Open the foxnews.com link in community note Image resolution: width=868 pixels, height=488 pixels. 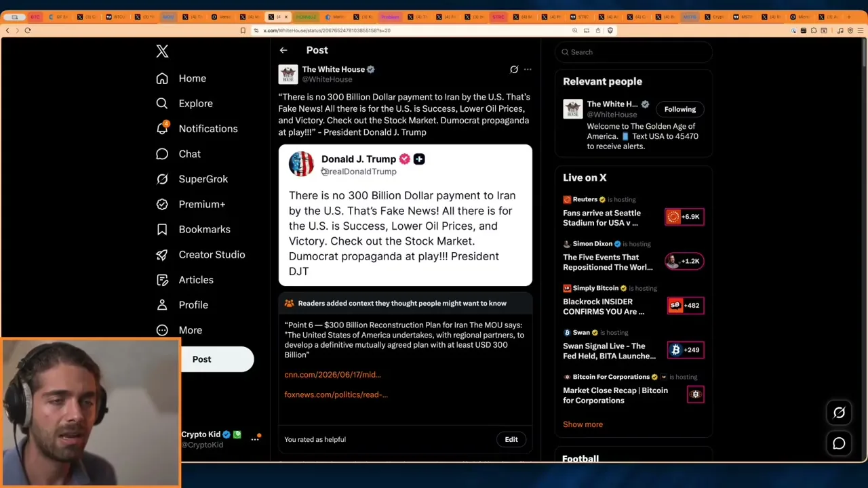(x=336, y=394)
